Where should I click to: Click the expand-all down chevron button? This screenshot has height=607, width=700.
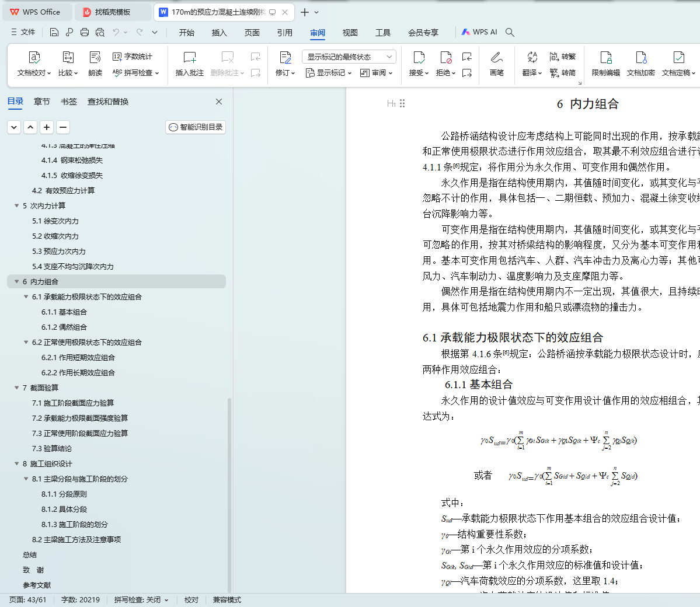[14, 127]
